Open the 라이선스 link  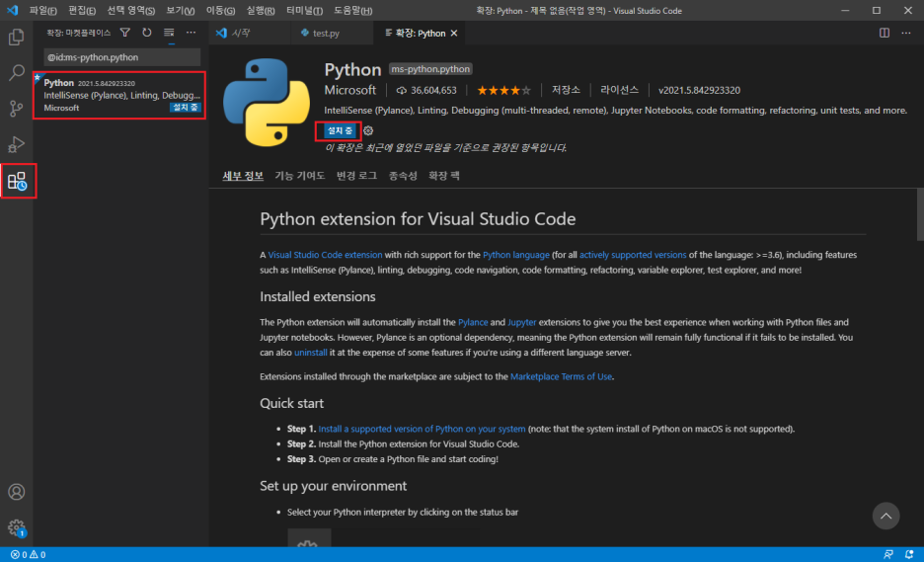(x=619, y=90)
